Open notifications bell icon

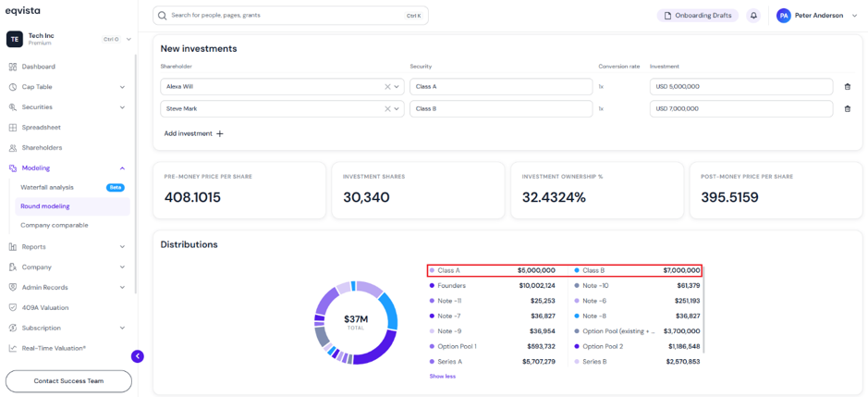click(x=753, y=16)
